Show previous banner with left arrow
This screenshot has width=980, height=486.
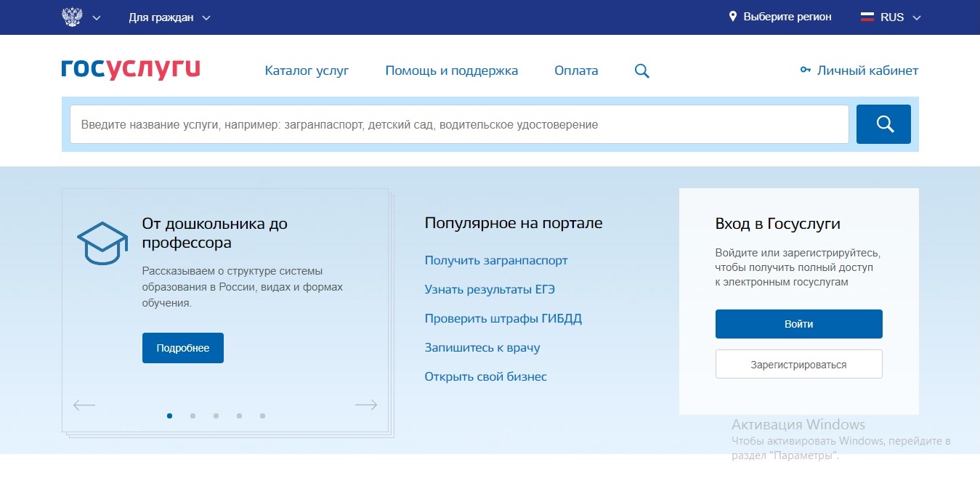pyautogui.click(x=84, y=405)
